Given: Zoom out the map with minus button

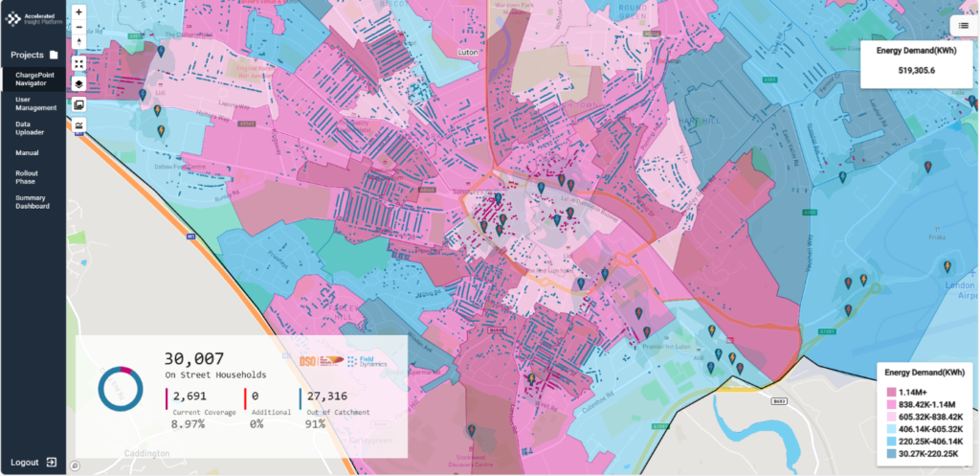Looking at the screenshot, I should [79, 27].
